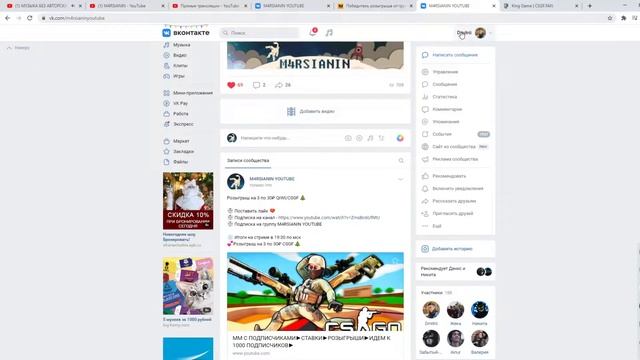Open Сайт из сообщества menu item
Viewport: 640px width, 360px height.
[x=454, y=147]
